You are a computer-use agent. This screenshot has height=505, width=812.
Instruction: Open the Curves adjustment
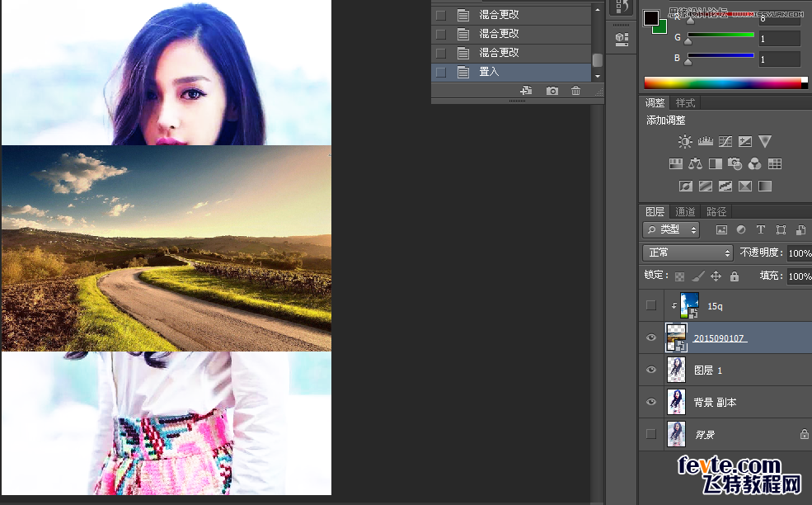pyautogui.click(x=725, y=141)
